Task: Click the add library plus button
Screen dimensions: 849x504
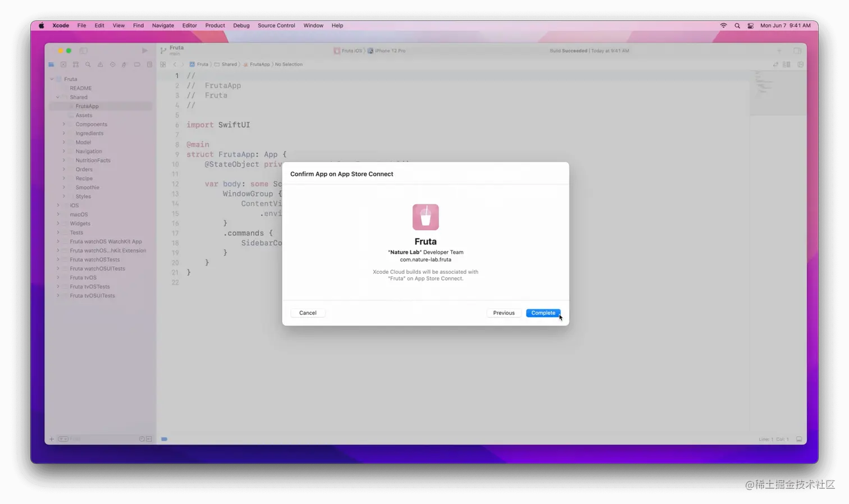Action: pyautogui.click(x=779, y=51)
